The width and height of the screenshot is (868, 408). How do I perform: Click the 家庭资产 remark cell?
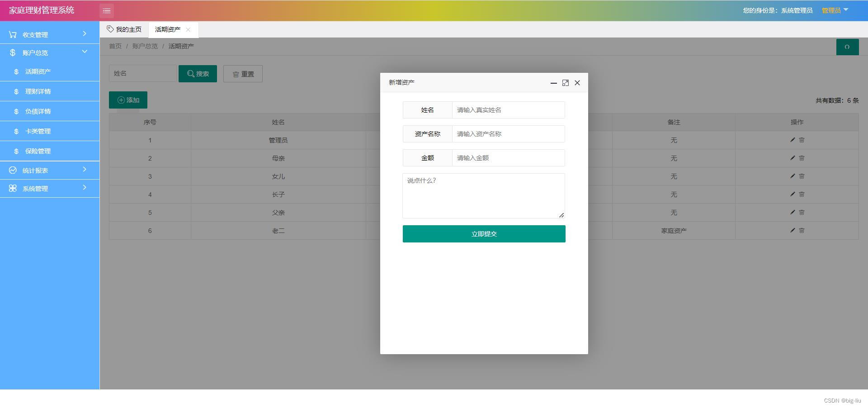pyautogui.click(x=674, y=231)
